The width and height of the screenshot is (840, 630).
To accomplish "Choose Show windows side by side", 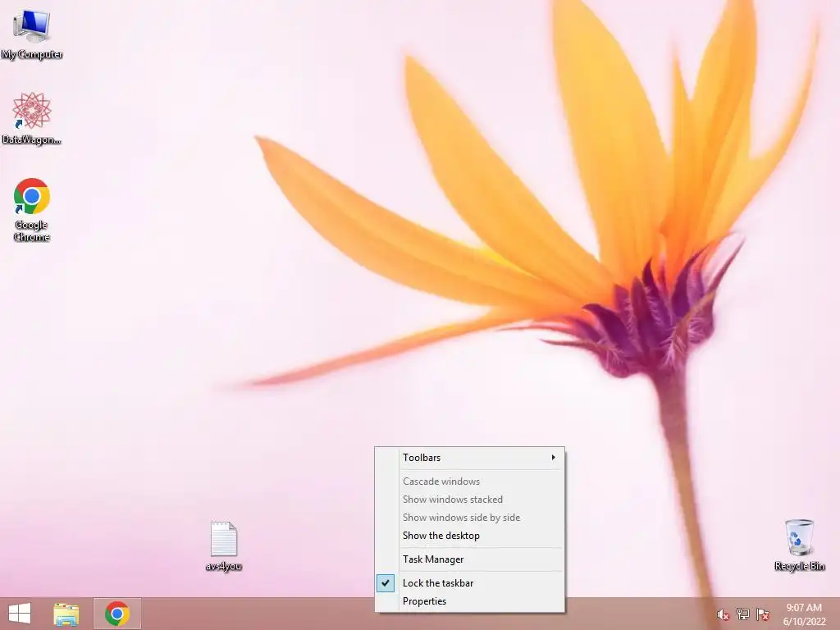I will 470,518.
